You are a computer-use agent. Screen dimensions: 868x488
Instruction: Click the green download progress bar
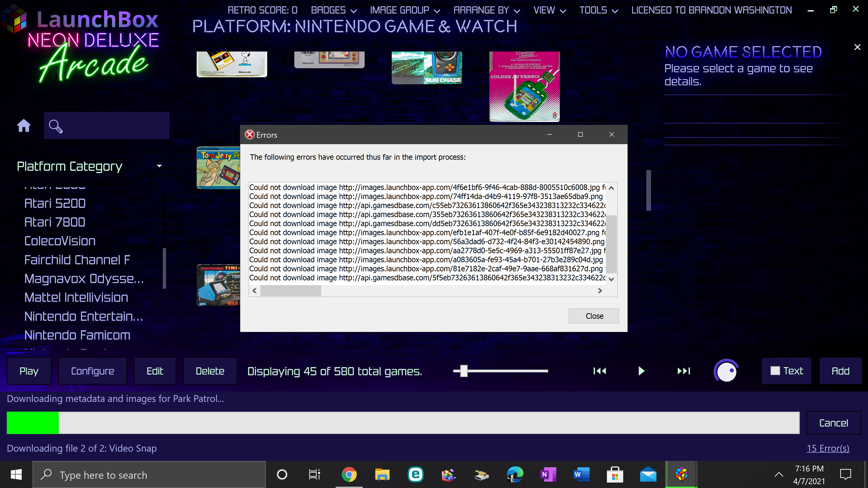click(33, 423)
